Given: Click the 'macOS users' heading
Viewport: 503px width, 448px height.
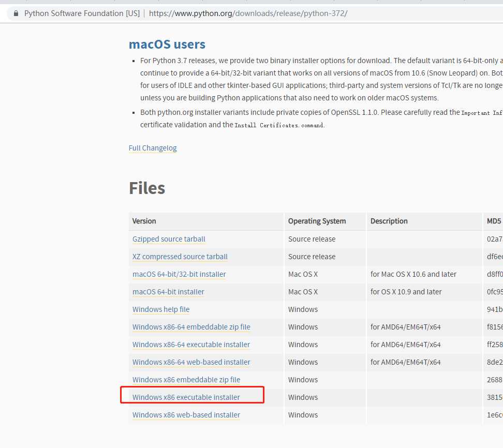Looking at the screenshot, I should 167,44.
